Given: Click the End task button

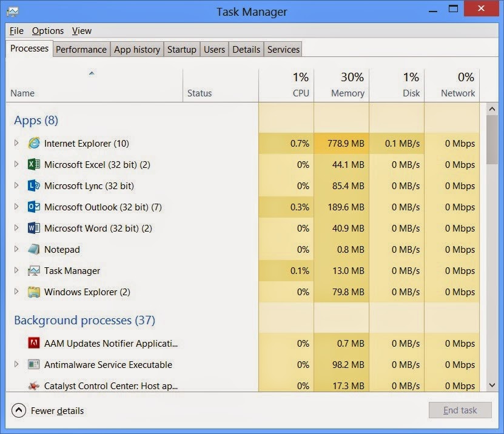Looking at the screenshot, I should pos(460,410).
